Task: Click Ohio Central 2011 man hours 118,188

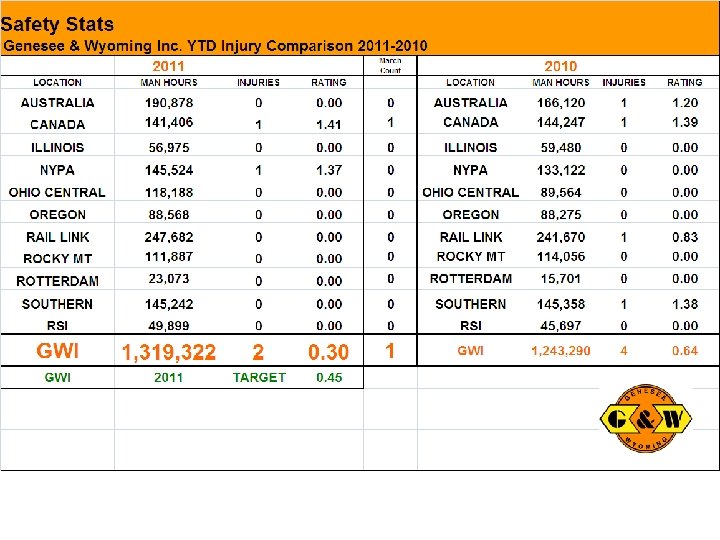Action: (x=169, y=192)
